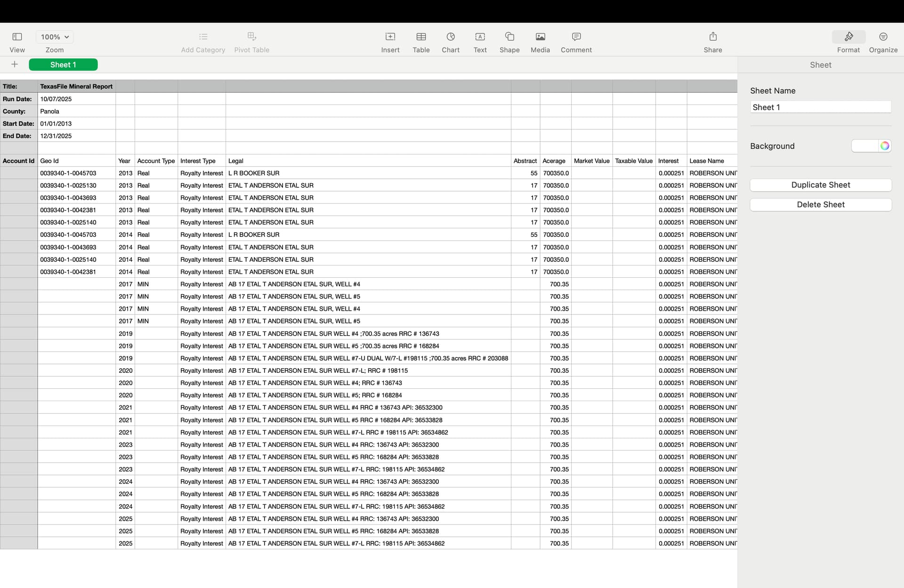The image size is (904, 588).
Task: Open the Media toolbar icon
Action: point(540,37)
